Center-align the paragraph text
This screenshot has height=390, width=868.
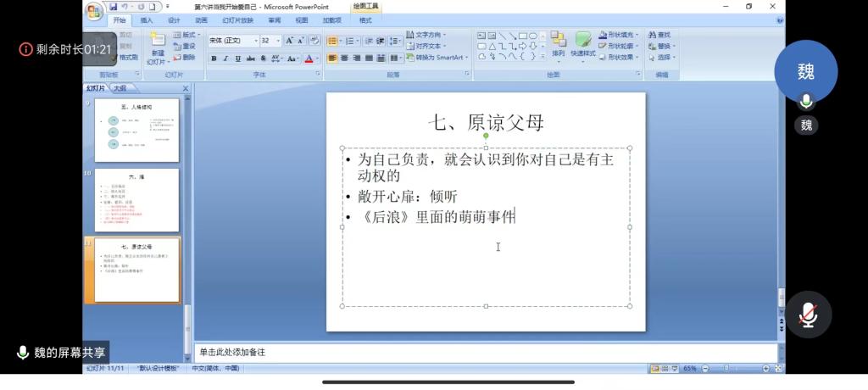coord(344,58)
